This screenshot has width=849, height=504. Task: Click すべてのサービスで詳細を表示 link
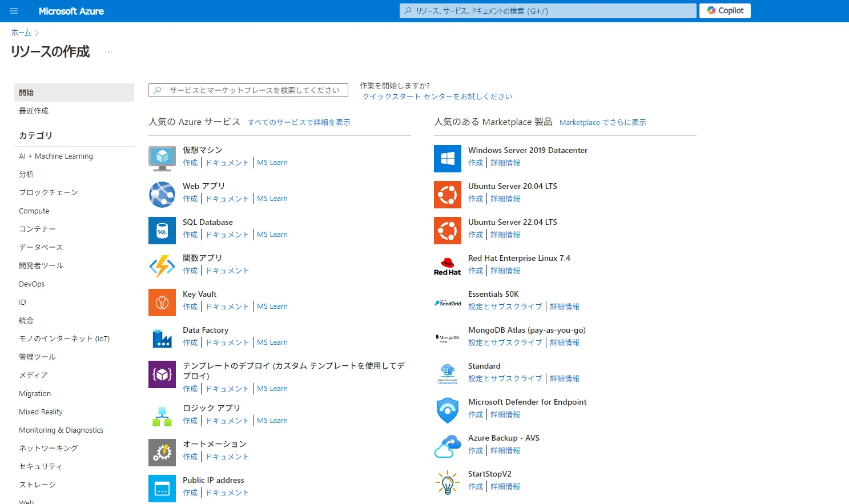click(x=299, y=122)
